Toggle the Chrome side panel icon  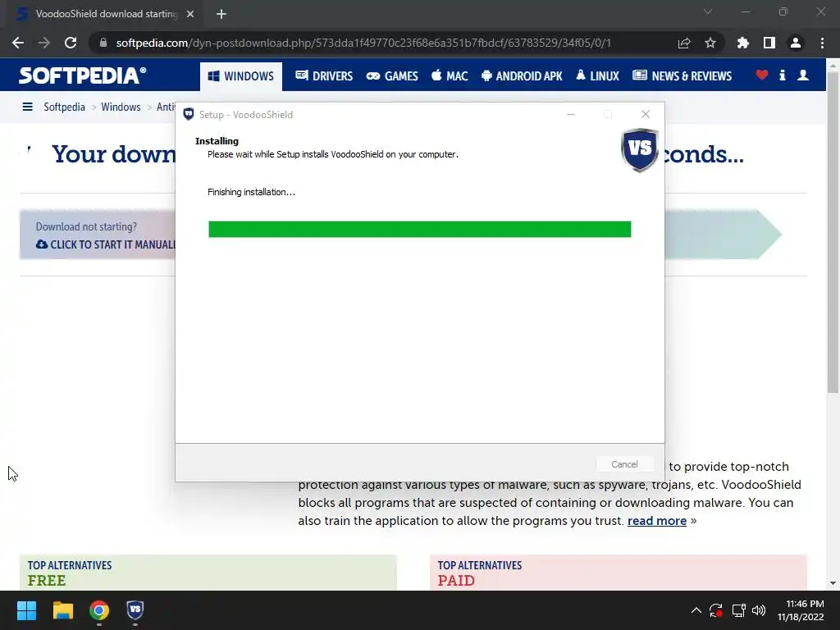pyautogui.click(x=769, y=43)
